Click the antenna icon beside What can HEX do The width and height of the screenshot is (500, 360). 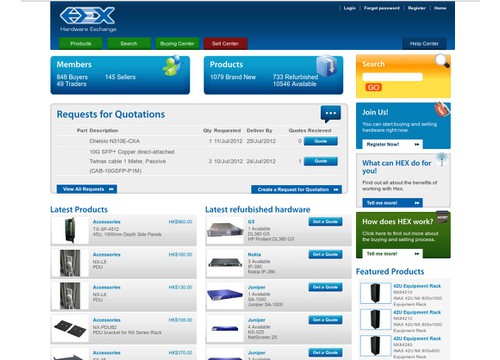442,160
